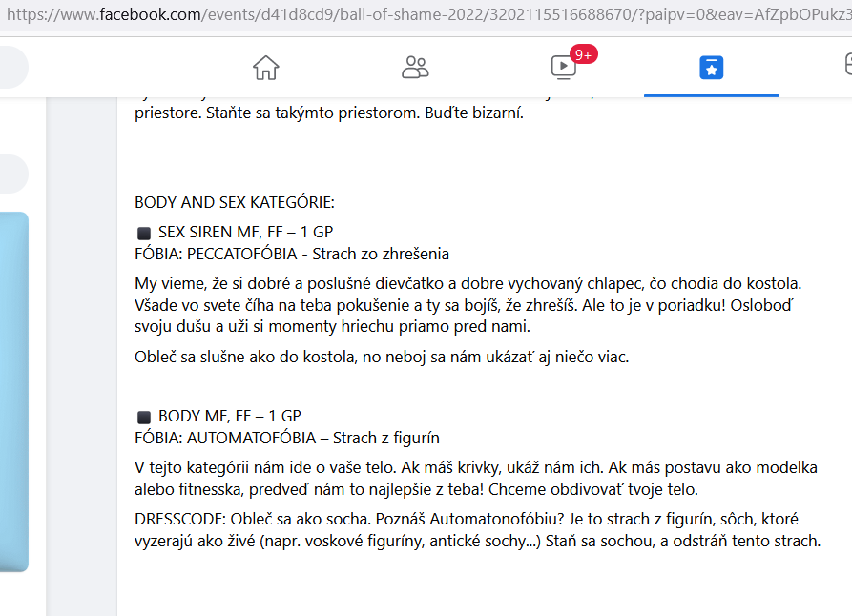Select the active Events star tab
Image resolution: width=852 pixels, height=616 pixels.
coord(711,68)
